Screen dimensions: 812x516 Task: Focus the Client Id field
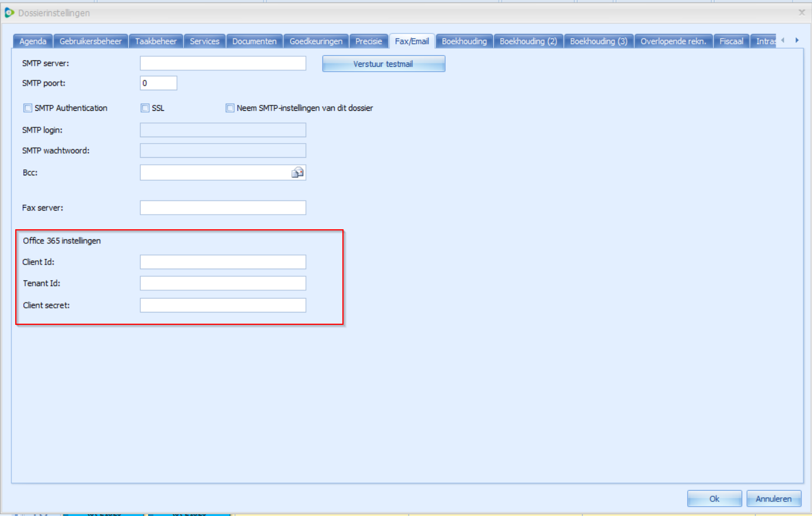coord(223,262)
